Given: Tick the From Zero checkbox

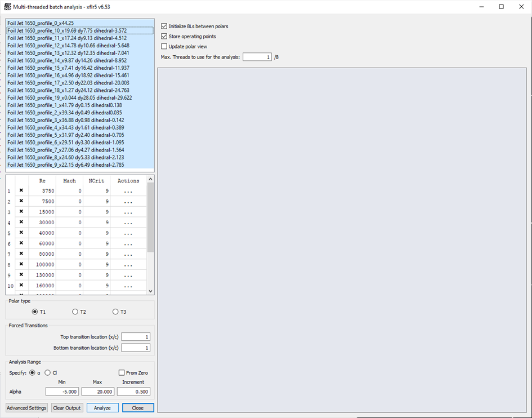Looking at the screenshot, I should pyautogui.click(x=122, y=373).
